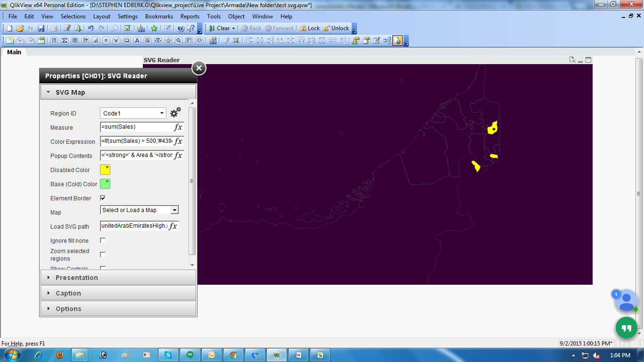Screen dimensions: 644x362
Task: Open the Current Selections checkmark icon
Action: (x=127, y=28)
